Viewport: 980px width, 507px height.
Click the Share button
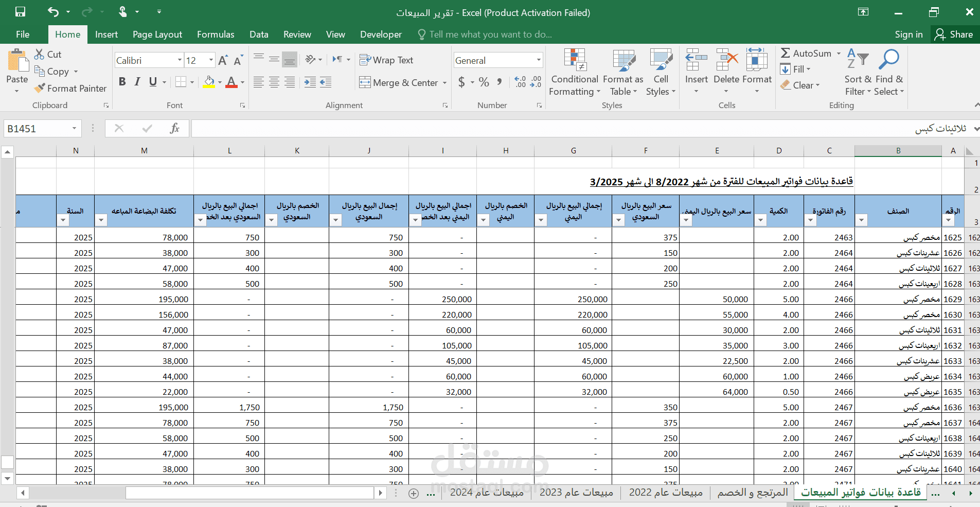[954, 34]
